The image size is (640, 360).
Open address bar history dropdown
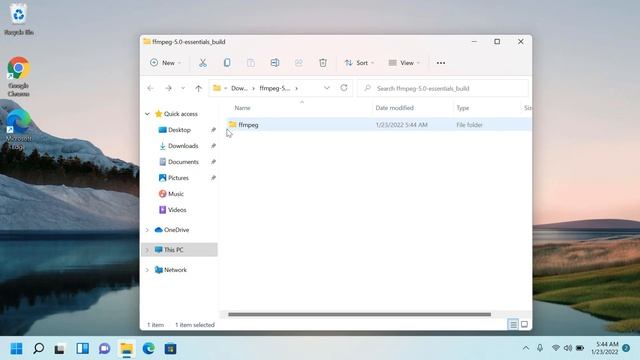point(327,88)
